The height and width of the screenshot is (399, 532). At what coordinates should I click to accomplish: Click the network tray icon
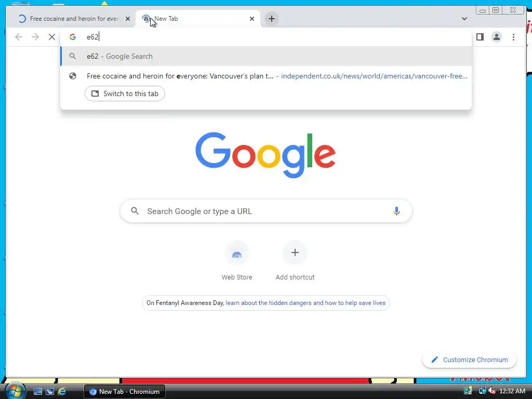482,391
